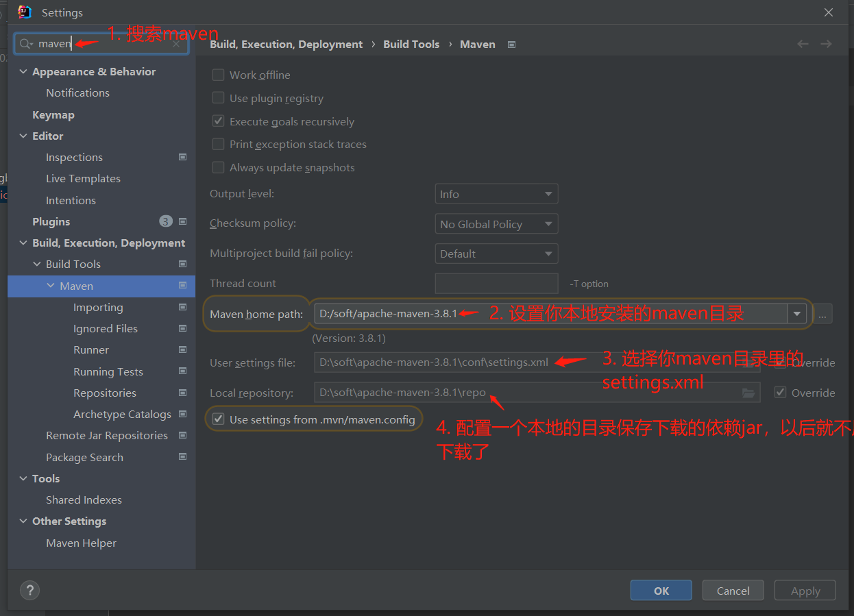Click project icon on Package Search row
This screenshot has height=616, width=854.
[x=182, y=457]
